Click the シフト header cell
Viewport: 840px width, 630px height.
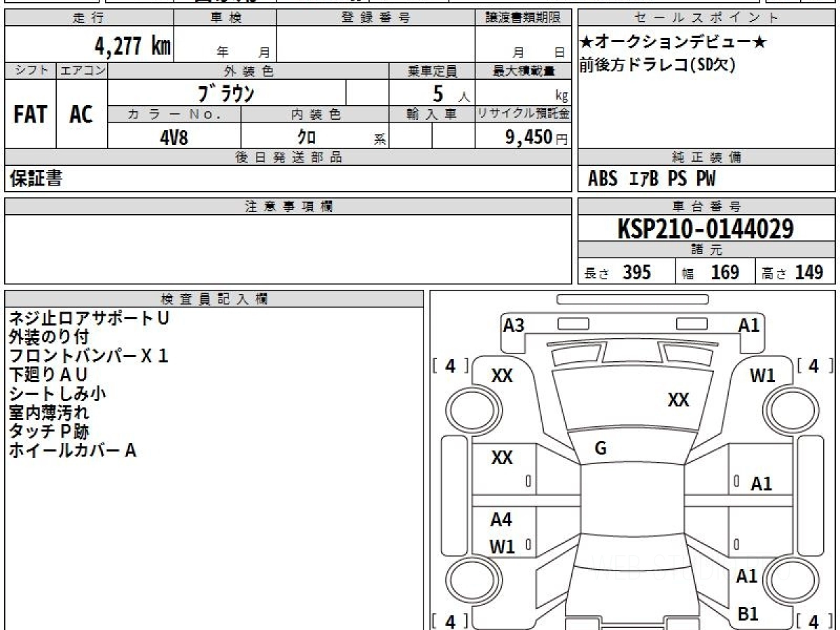(30, 71)
